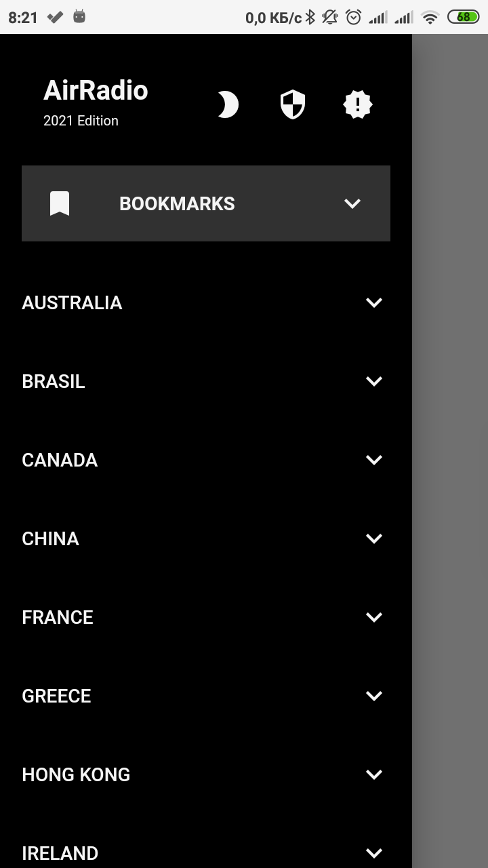Viewport: 488px width, 868px height.
Task: Expand the Australia chevron
Action: click(x=373, y=302)
